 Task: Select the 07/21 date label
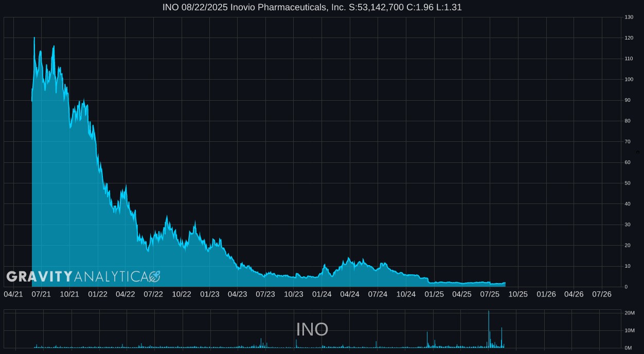[x=41, y=294]
